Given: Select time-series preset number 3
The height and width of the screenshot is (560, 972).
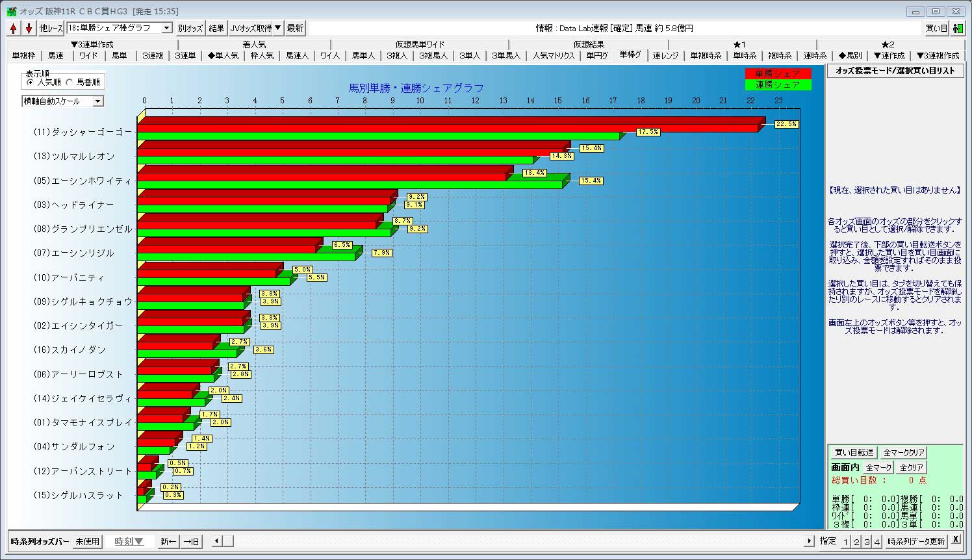Looking at the screenshot, I should [x=867, y=542].
